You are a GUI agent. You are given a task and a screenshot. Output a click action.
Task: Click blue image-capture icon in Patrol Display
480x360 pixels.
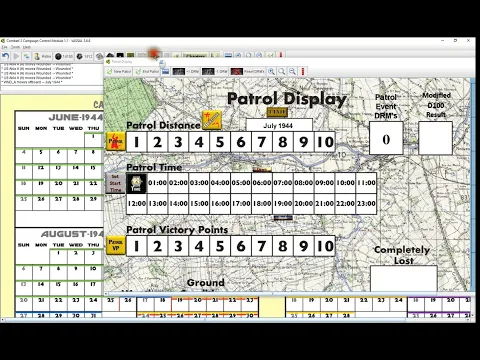[166, 71]
